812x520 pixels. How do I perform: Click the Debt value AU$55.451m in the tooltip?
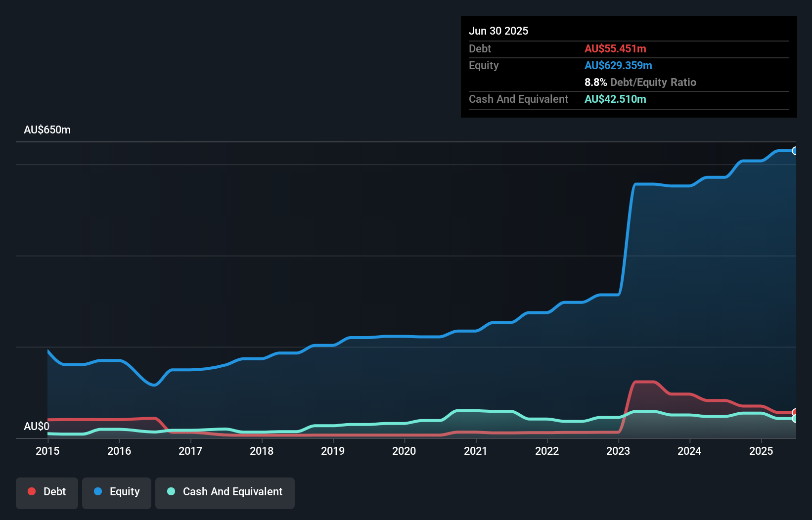coord(615,48)
